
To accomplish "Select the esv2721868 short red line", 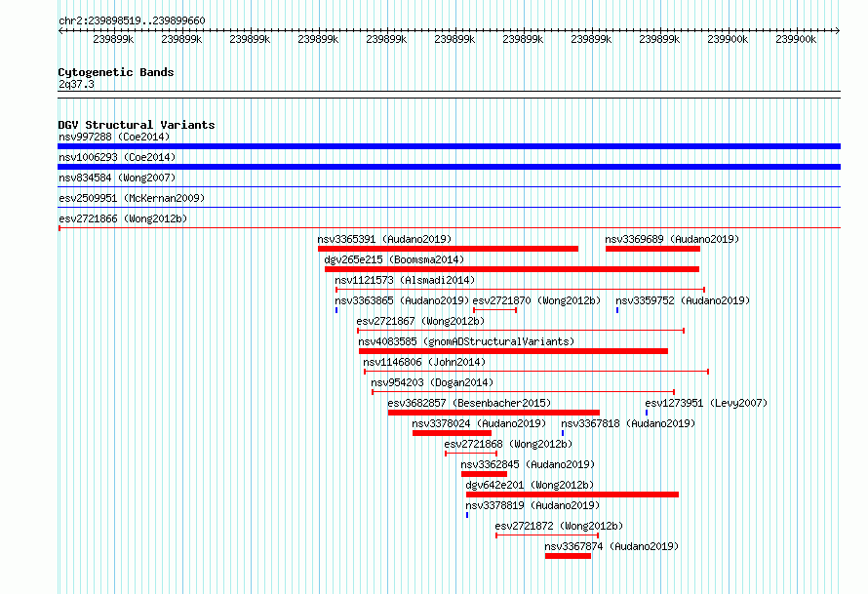I will [x=471, y=454].
